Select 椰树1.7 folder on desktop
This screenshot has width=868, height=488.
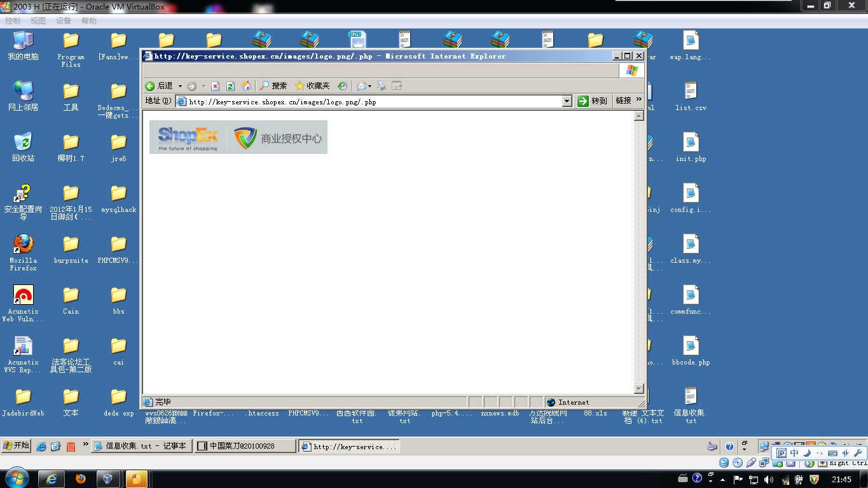click(x=71, y=148)
